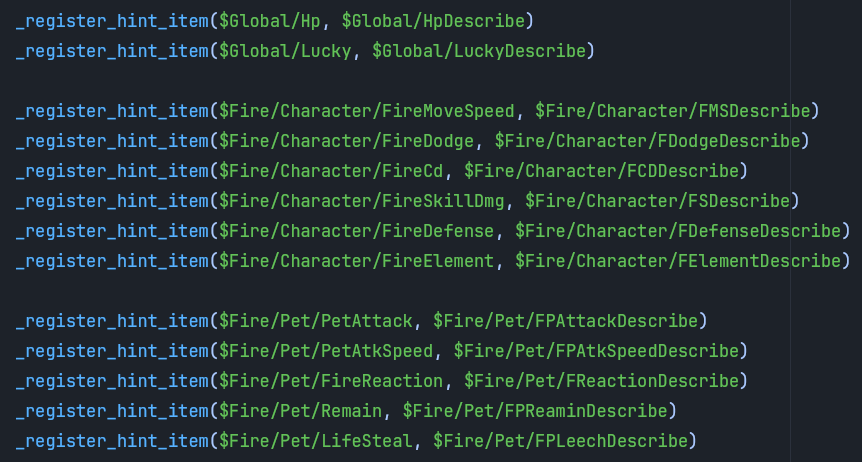Click the $Fire/Character/FireDodge reference

point(346,140)
